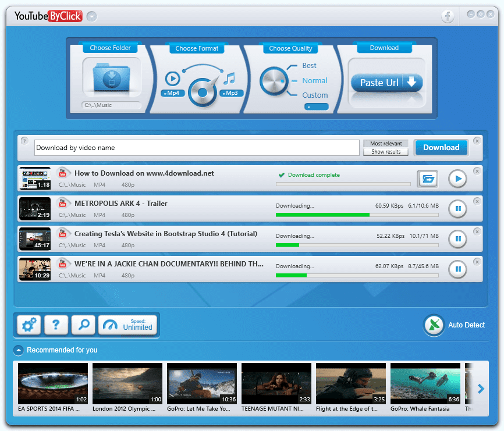Click the 2:19 METROPOLIS thumbnail
This screenshot has width=504, height=431.
click(x=35, y=209)
